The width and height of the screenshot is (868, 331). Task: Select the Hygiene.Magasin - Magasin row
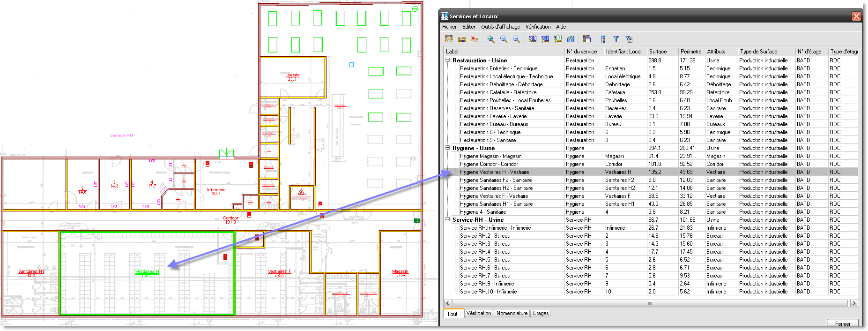(490, 156)
